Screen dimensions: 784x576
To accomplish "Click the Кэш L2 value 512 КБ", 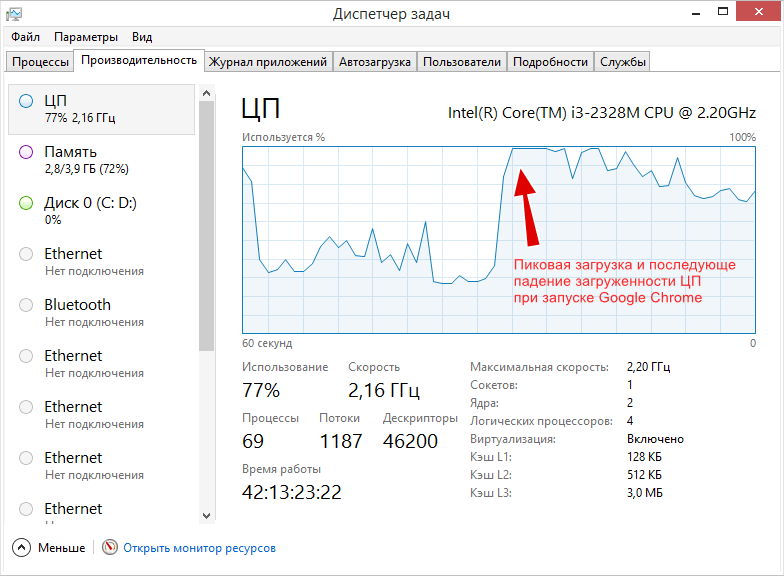I will coord(644,475).
